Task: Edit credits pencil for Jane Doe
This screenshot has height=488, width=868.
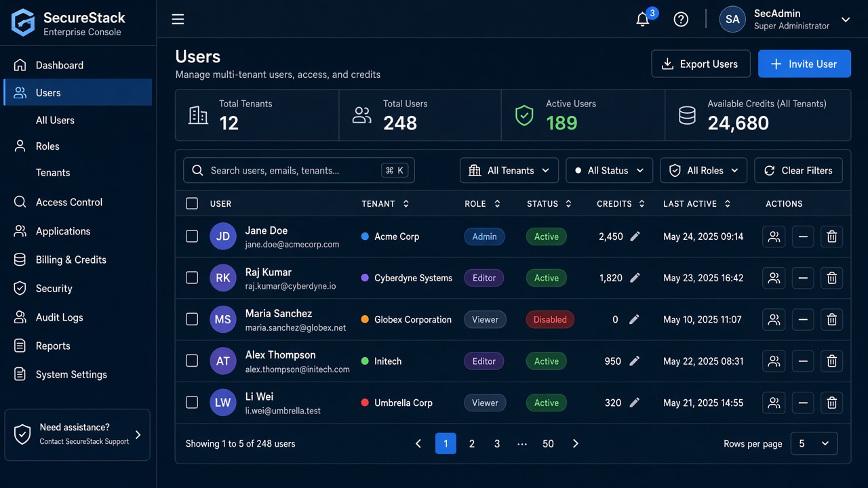Action: click(635, 237)
